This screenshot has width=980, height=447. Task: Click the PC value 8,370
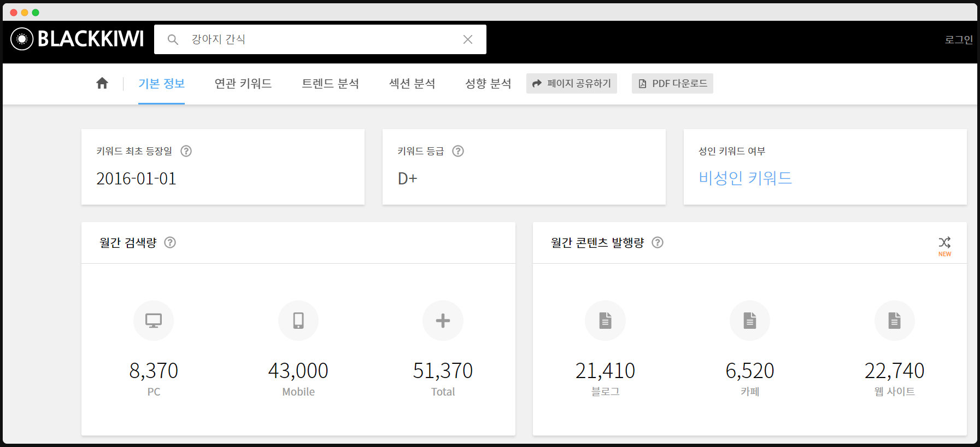pyautogui.click(x=154, y=371)
